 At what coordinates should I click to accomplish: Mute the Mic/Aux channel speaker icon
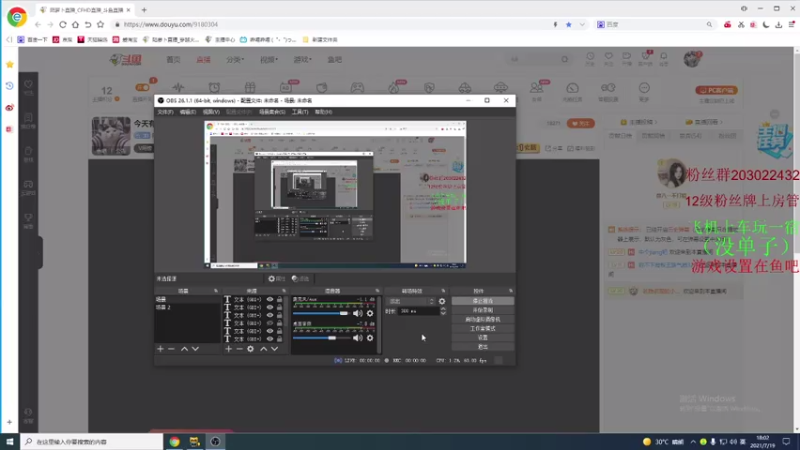click(x=358, y=313)
